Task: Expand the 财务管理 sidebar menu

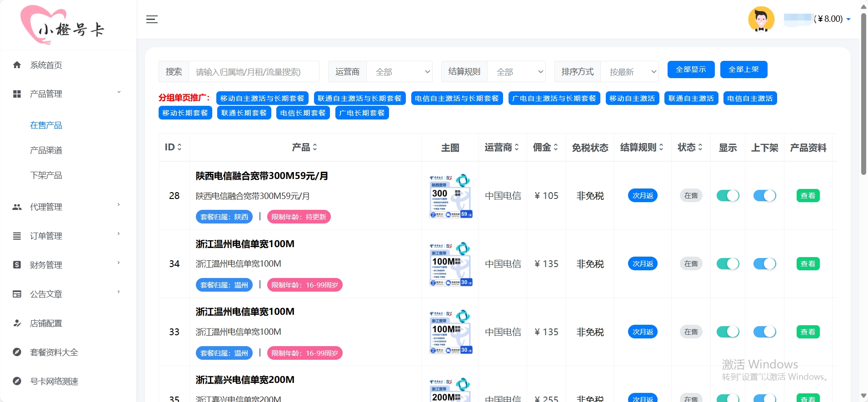Action: click(x=119, y=263)
